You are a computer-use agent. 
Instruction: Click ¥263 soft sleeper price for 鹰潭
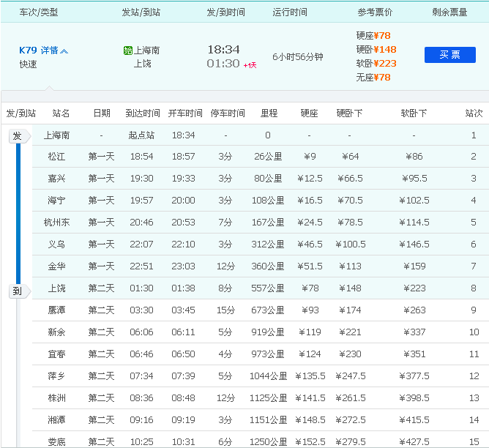[414, 310]
